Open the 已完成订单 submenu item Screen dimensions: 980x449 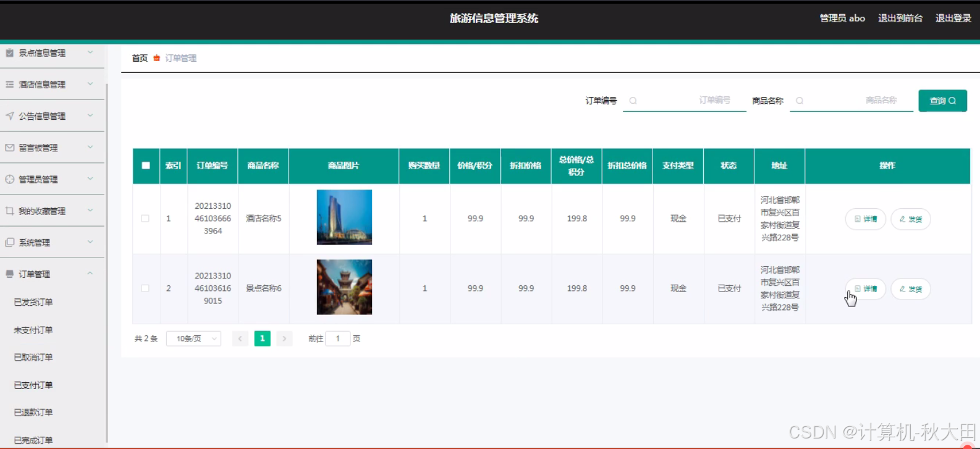(x=33, y=440)
